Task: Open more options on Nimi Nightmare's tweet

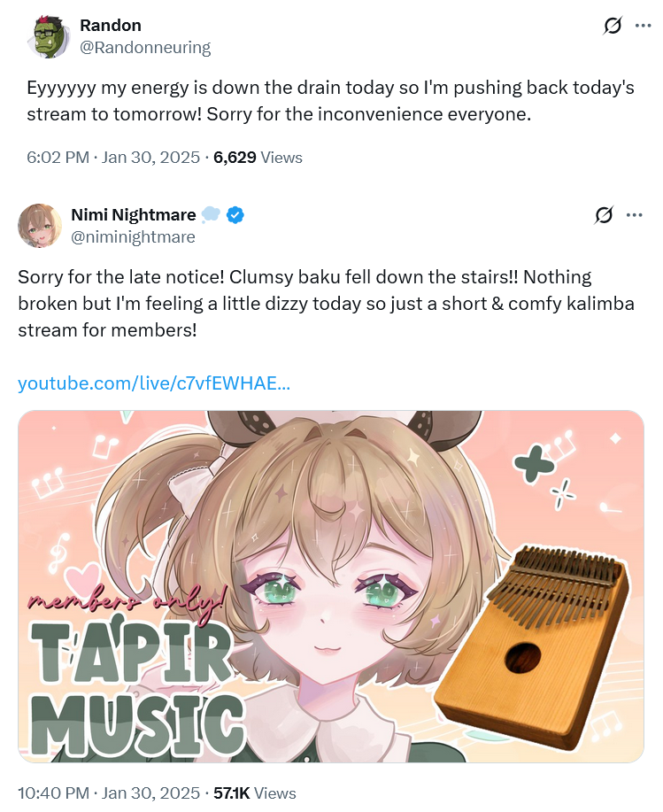Action: tap(634, 215)
